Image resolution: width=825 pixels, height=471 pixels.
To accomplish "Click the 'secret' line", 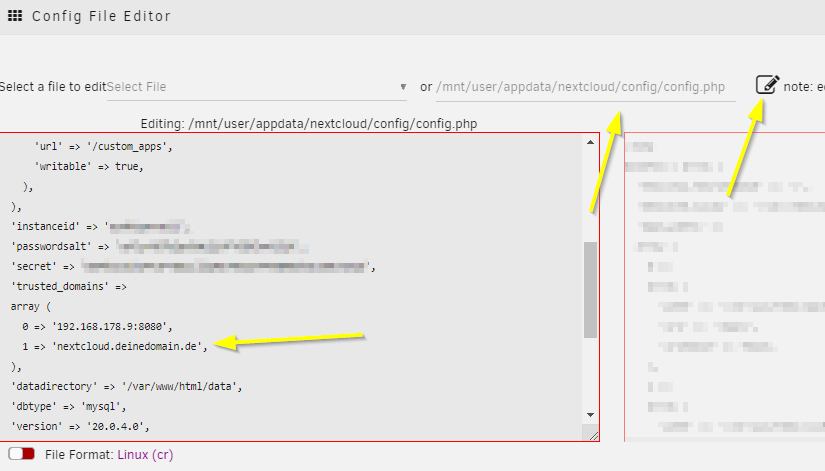I will [193, 266].
